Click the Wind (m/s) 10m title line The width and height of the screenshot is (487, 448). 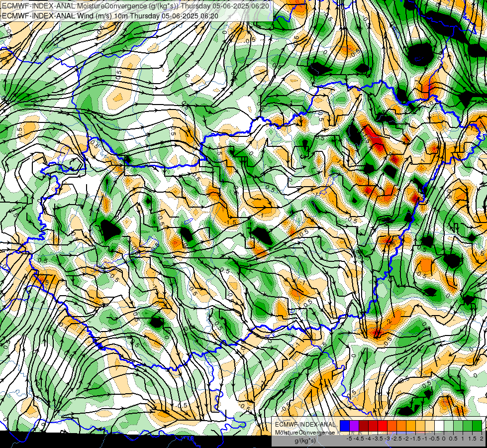click(110, 15)
